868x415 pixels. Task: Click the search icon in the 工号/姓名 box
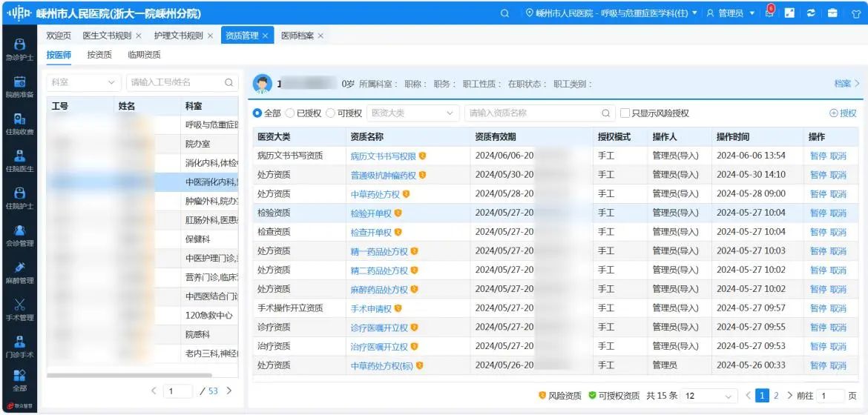(x=228, y=82)
